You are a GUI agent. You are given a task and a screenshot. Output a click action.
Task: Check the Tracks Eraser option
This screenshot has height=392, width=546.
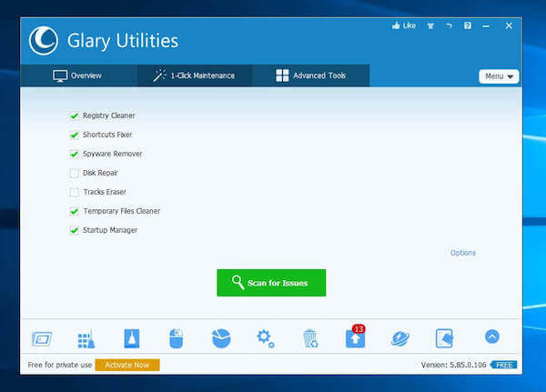[x=75, y=192]
